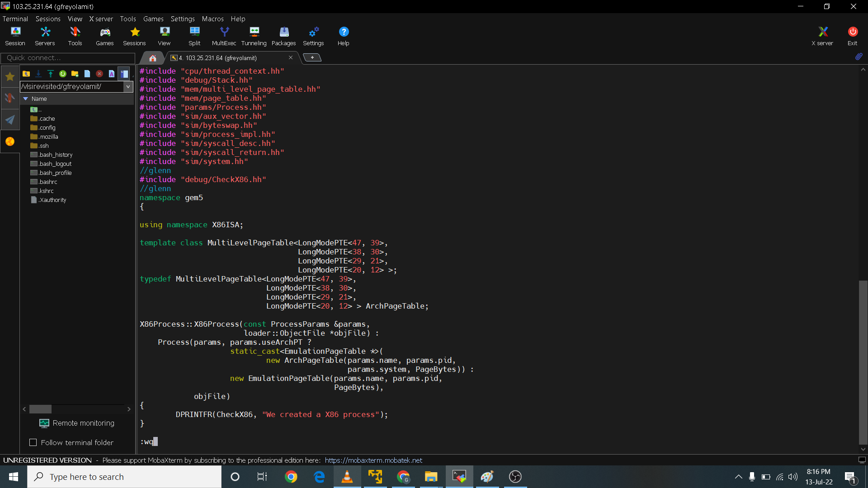Open the Tunneling toolbar tool

tap(254, 36)
